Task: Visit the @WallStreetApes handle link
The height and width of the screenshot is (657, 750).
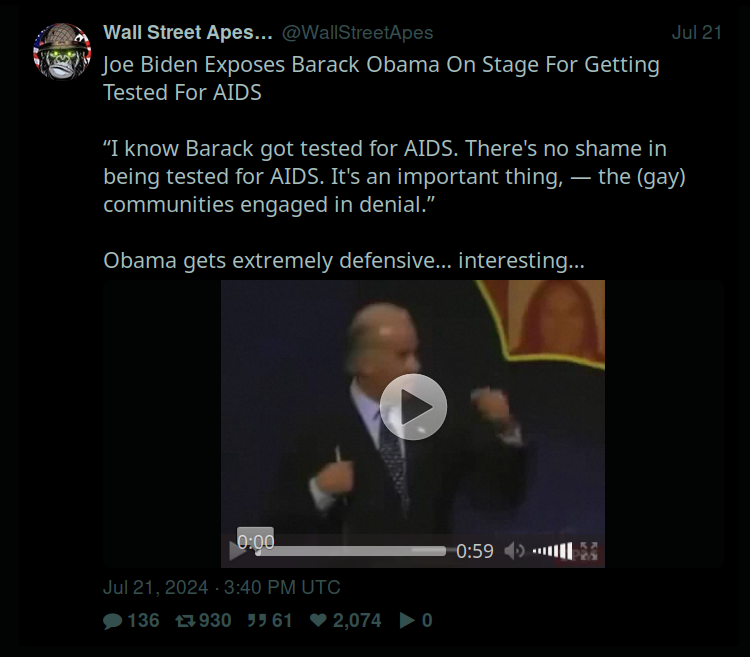Action: coord(357,33)
